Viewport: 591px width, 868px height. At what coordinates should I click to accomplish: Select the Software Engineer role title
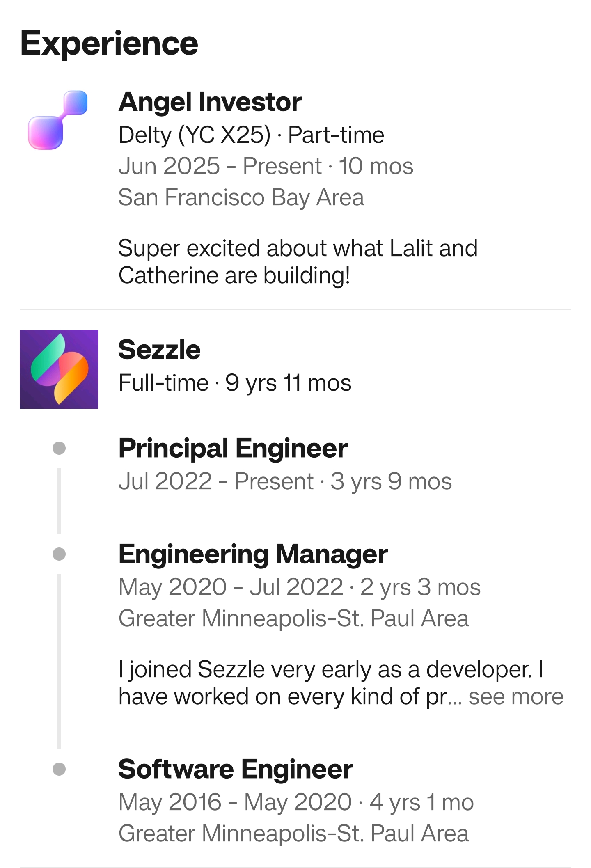[236, 769]
